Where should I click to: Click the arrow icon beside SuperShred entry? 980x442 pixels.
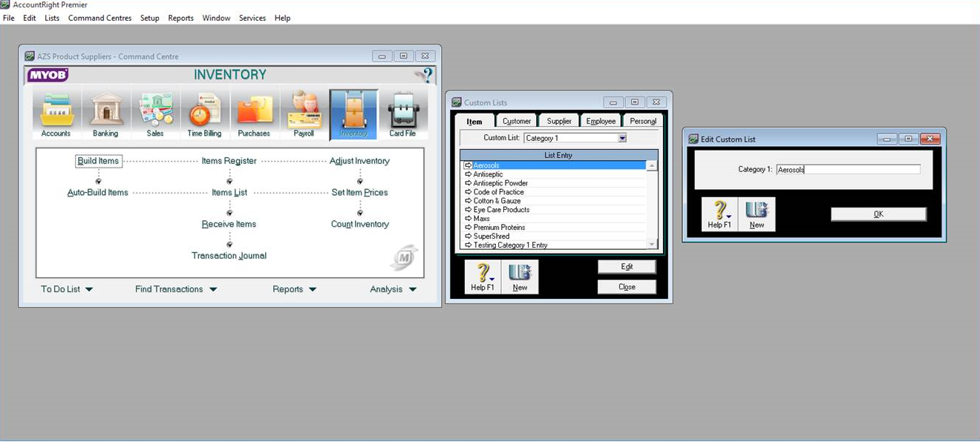468,237
